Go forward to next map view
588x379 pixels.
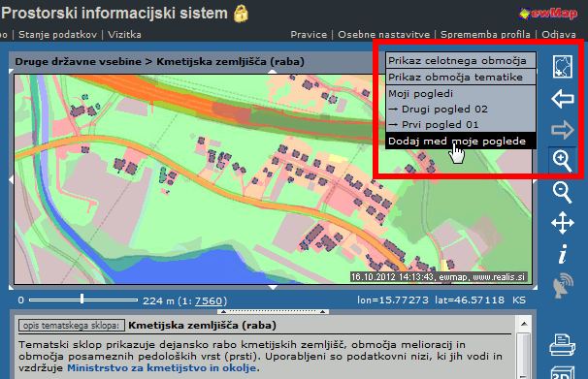tap(563, 130)
